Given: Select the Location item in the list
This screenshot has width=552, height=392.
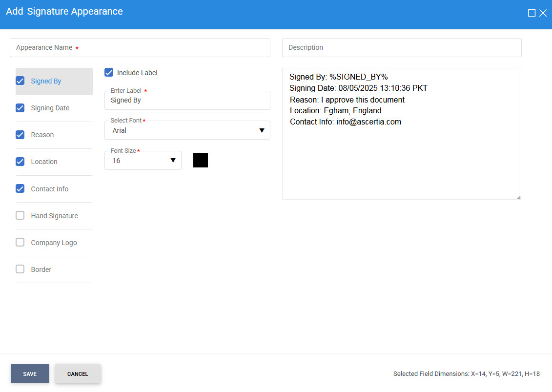Looking at the screenshot, I should [44, 162].
